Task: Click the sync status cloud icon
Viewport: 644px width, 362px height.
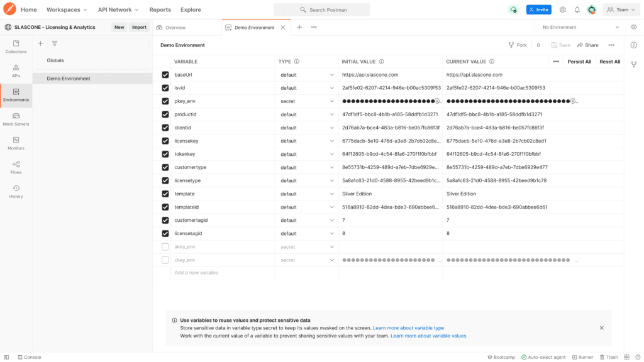Action: pos(513,9)
